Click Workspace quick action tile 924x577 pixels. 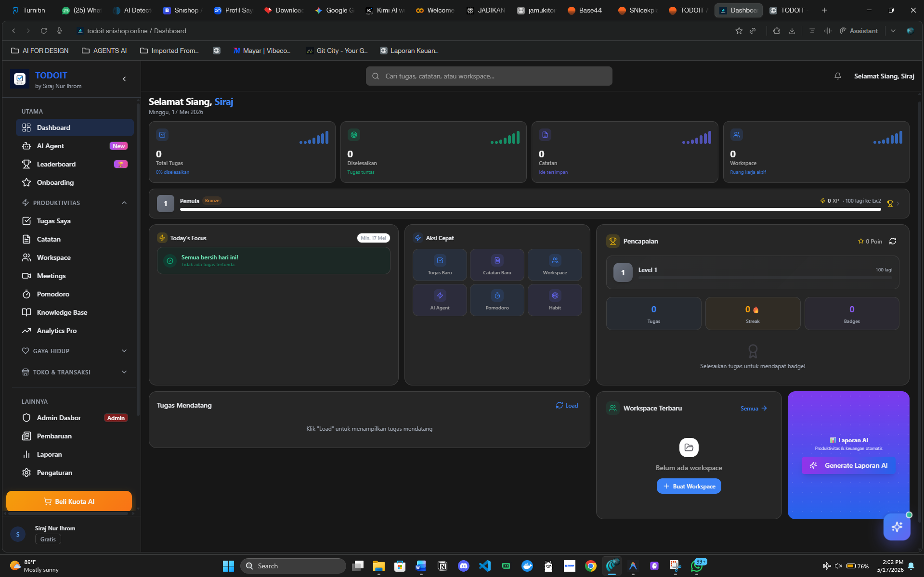(555, 265)
